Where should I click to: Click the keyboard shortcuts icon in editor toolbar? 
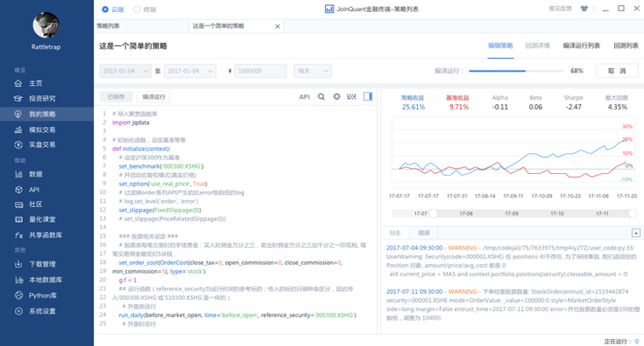coord(351,97)
